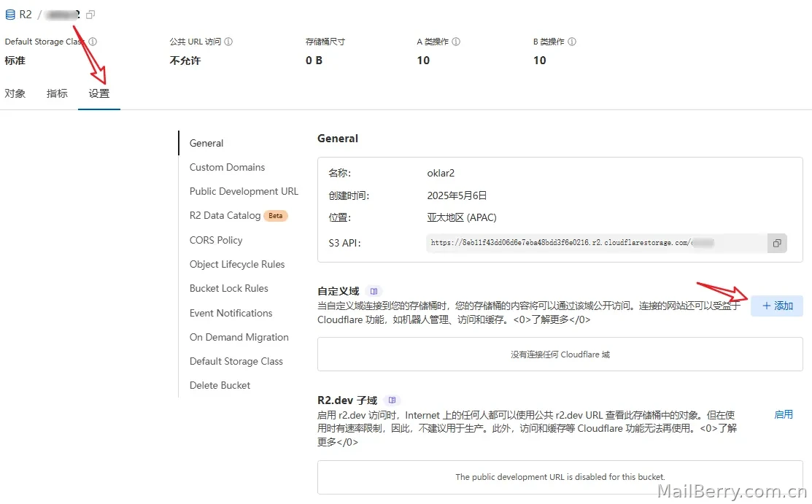Open Default Storage Class section in sidebar
This screenshot has height=504, width=812.
point(236,361)
